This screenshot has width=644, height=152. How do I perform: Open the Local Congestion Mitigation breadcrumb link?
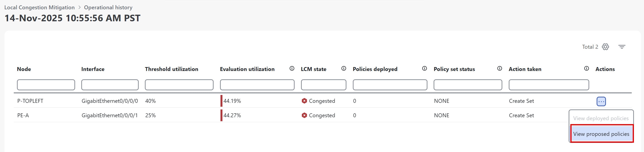(x=40, y=7)
